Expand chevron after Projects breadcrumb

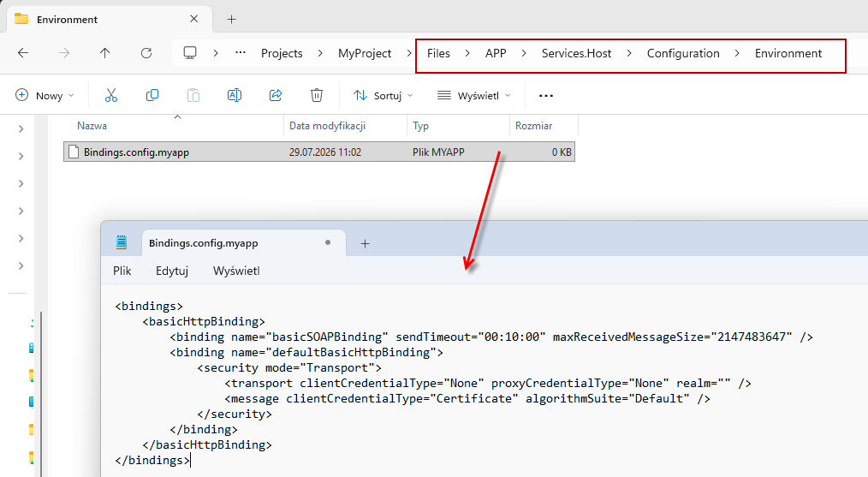(x=320, y=53)
